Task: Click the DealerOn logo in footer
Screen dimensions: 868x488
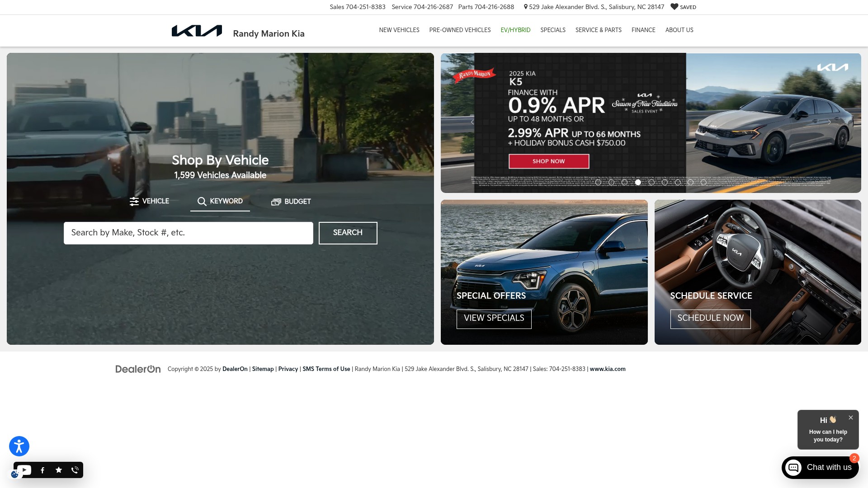Action: (x=138, y=369)
